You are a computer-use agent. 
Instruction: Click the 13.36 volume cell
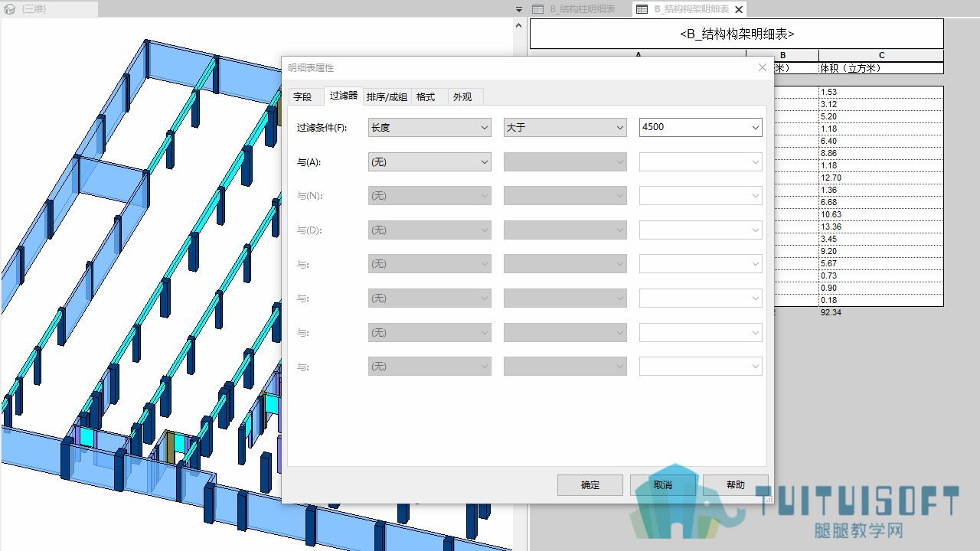881,227
